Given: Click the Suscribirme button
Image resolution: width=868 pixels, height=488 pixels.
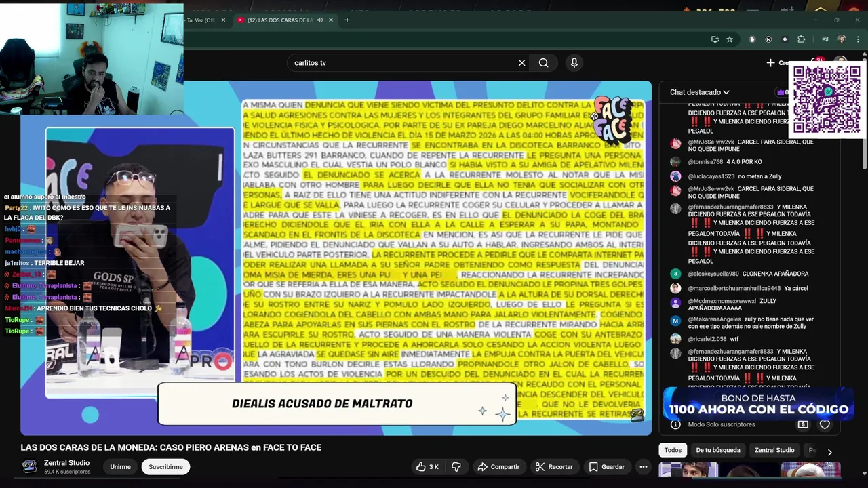Looking at the screenshot, I should (x=165, y=467).
